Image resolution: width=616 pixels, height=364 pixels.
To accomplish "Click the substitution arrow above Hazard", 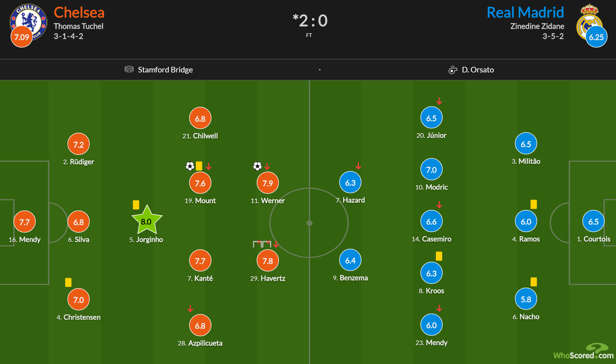I will pos(358,166).
